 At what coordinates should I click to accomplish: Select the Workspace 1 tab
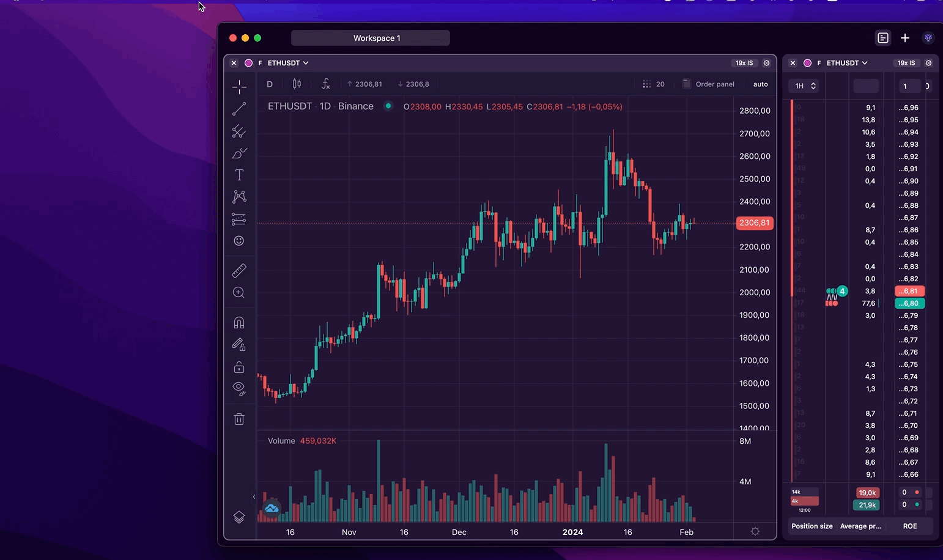pyautogui.click(x=371, y=38)
